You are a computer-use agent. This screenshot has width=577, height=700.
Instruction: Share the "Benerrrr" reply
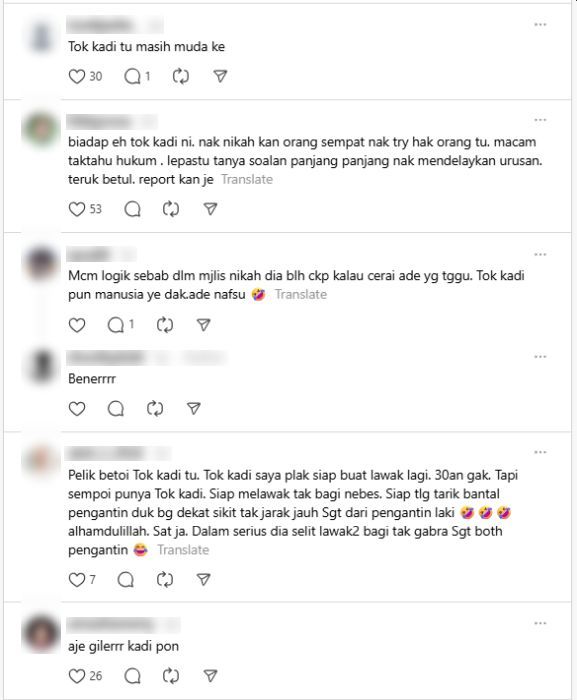193,408
